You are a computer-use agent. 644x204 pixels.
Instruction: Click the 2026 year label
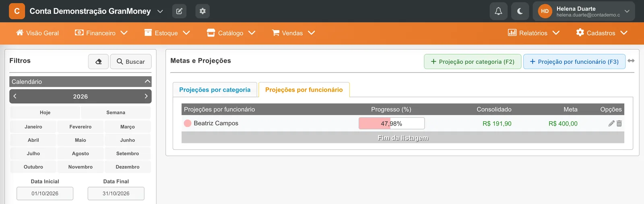[x=80, y=96]
